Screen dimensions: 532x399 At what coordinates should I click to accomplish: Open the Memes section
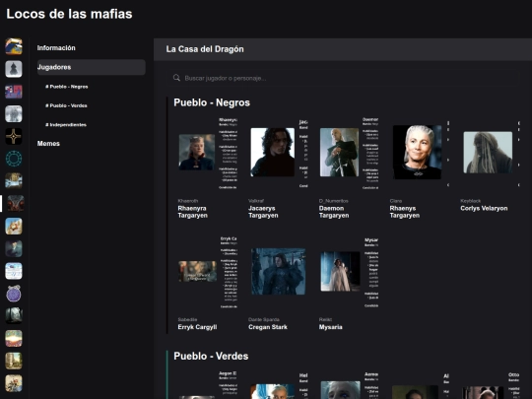click(x=48, y=144)
